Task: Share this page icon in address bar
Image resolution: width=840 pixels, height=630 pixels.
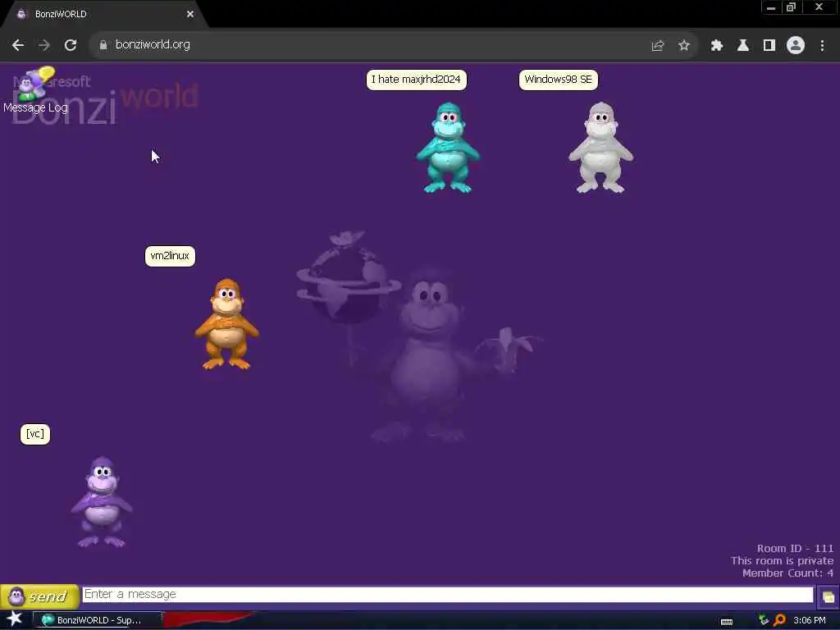Action: [x=658, y=46]
